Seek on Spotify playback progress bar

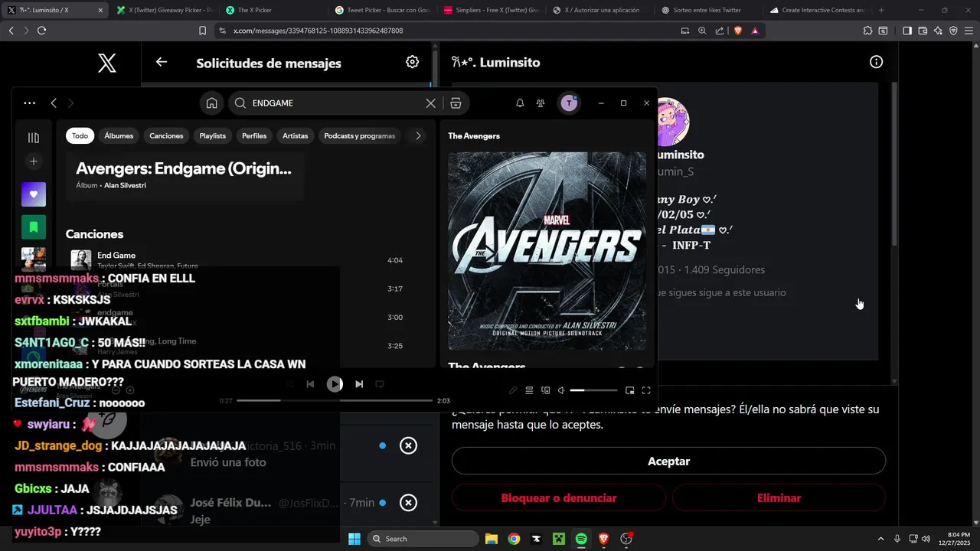[335, 400]
